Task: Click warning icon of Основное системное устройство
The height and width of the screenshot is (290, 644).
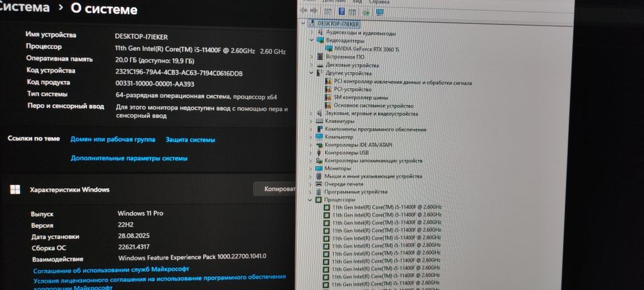Action: [x=328, y=105]
